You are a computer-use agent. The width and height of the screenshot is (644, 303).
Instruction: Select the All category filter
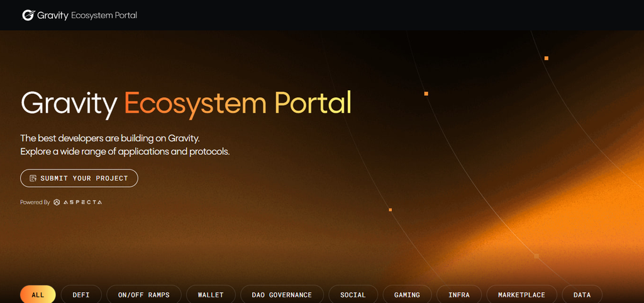[x=38, y=295]
